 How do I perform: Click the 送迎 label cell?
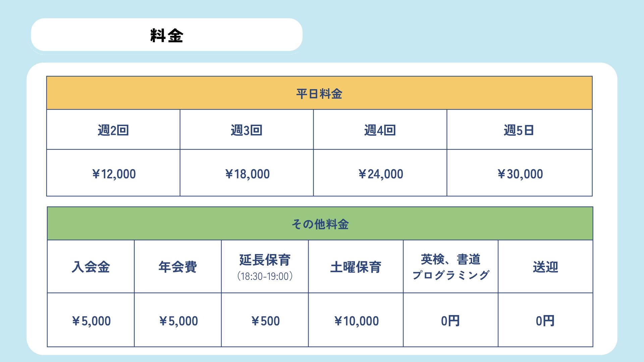545,267
